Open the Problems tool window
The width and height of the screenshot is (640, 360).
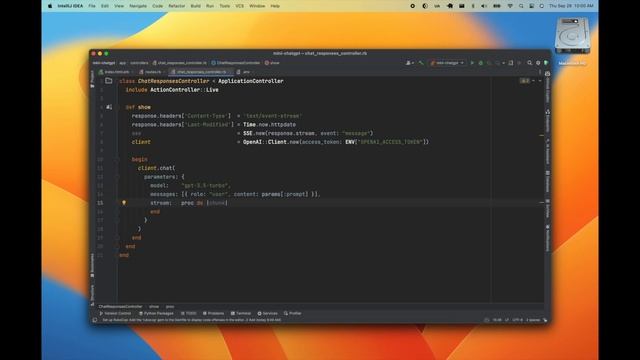(x=213, y=313)
